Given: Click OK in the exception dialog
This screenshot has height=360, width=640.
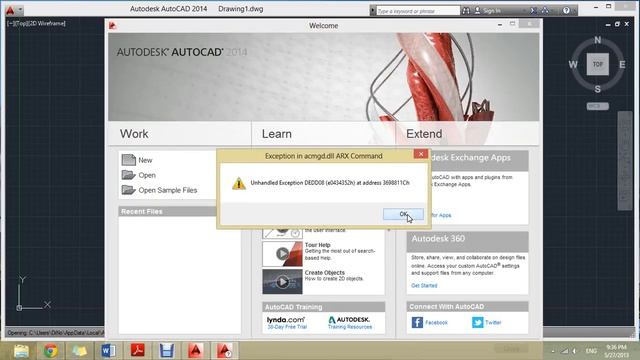Looking at the screenshot, I should pyautogui.click(x=403, y=214).
